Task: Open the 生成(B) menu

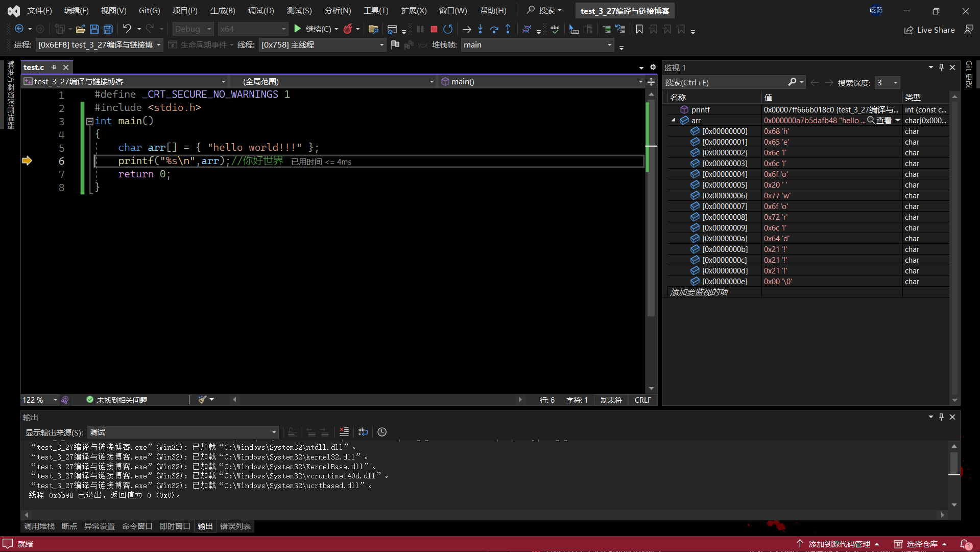Action: coord(223,10)
